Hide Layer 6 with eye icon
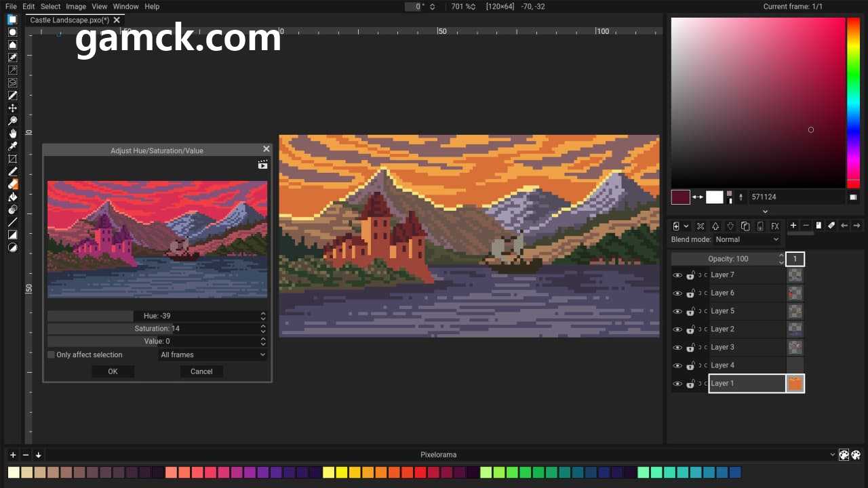This screenshot has height=488, width=868. pos(677,293)
